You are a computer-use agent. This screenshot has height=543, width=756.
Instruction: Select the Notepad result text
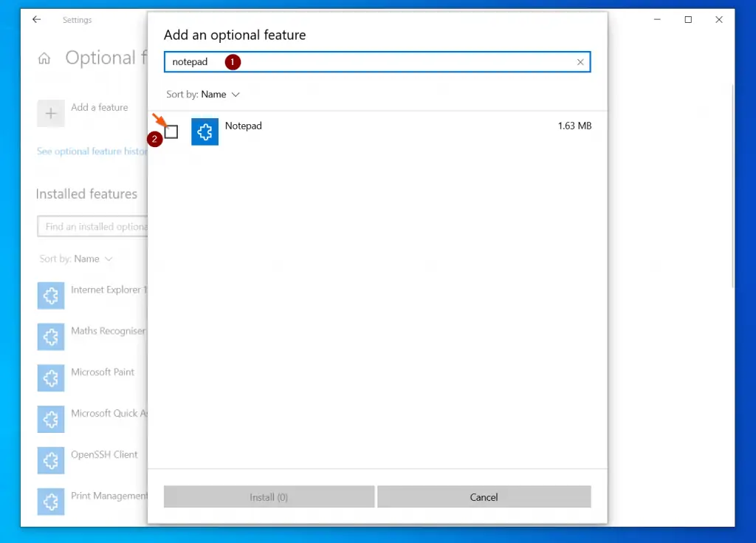pos(244,126)
